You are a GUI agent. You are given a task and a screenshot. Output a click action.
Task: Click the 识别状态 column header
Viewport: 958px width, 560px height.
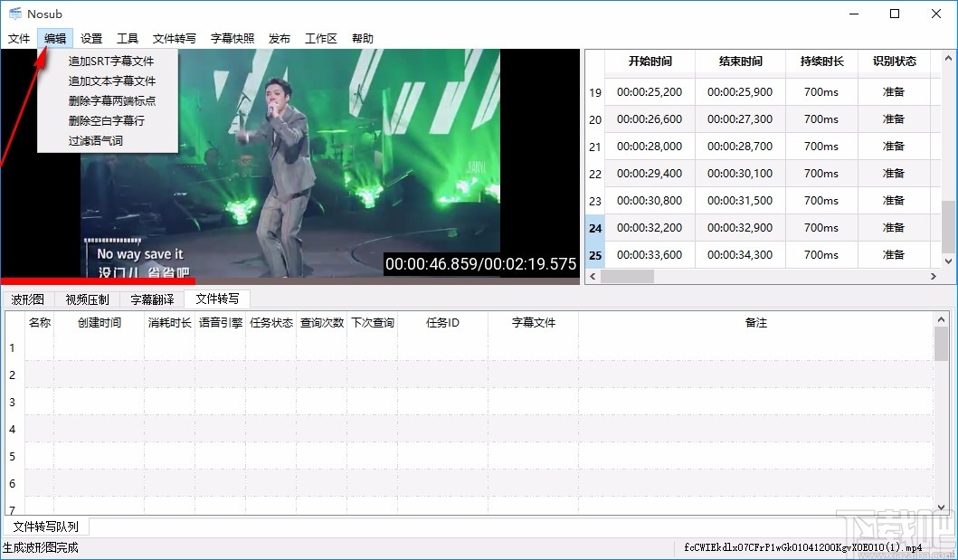coord(895,62)
